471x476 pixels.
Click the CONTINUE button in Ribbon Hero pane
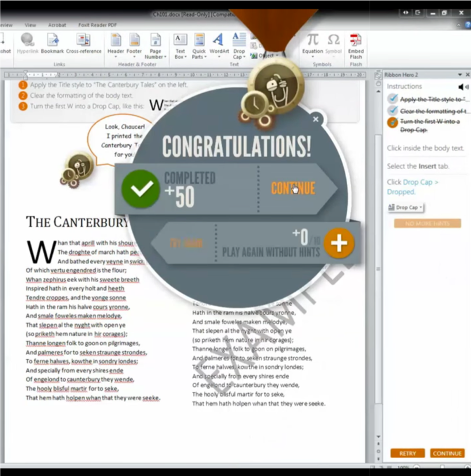coord(447,454)
